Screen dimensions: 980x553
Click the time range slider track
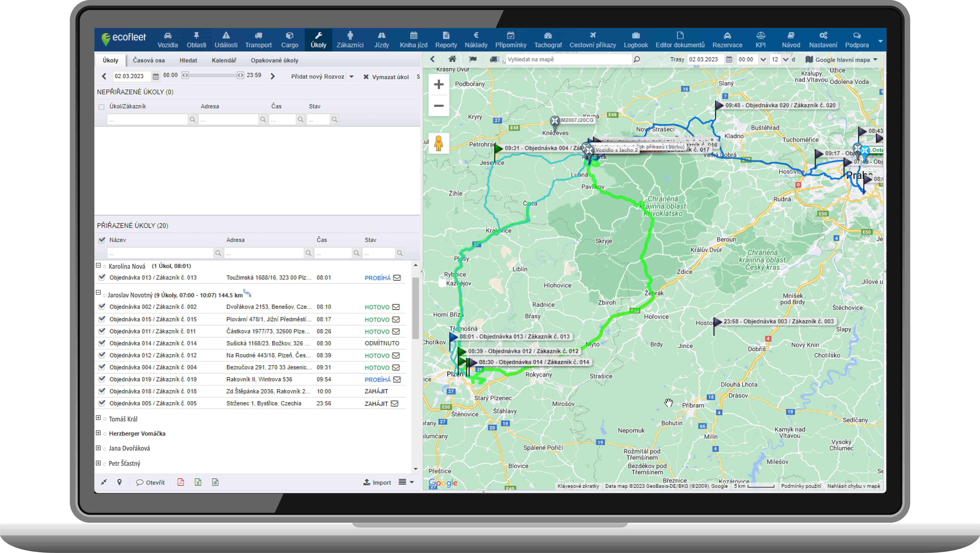(x=213, y=75)
